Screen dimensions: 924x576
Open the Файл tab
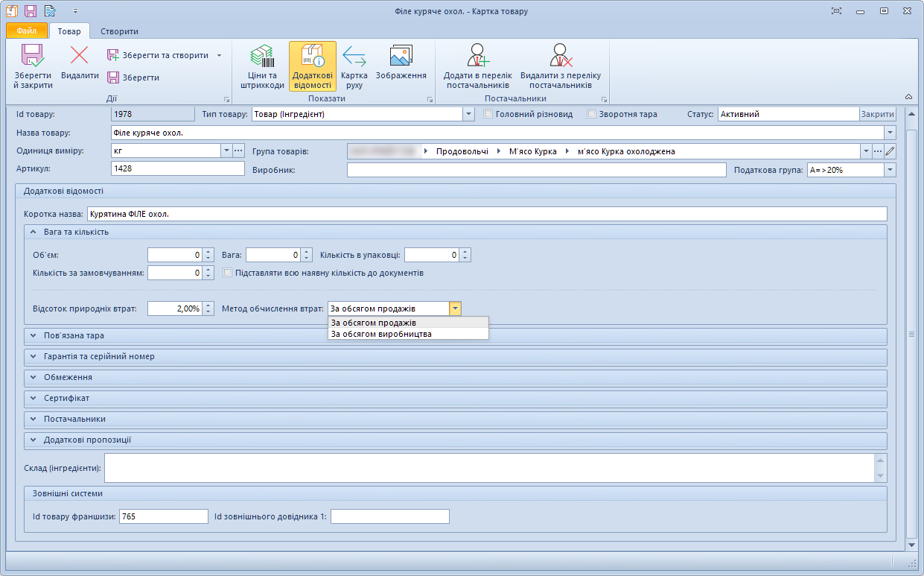tap(27, 31)
